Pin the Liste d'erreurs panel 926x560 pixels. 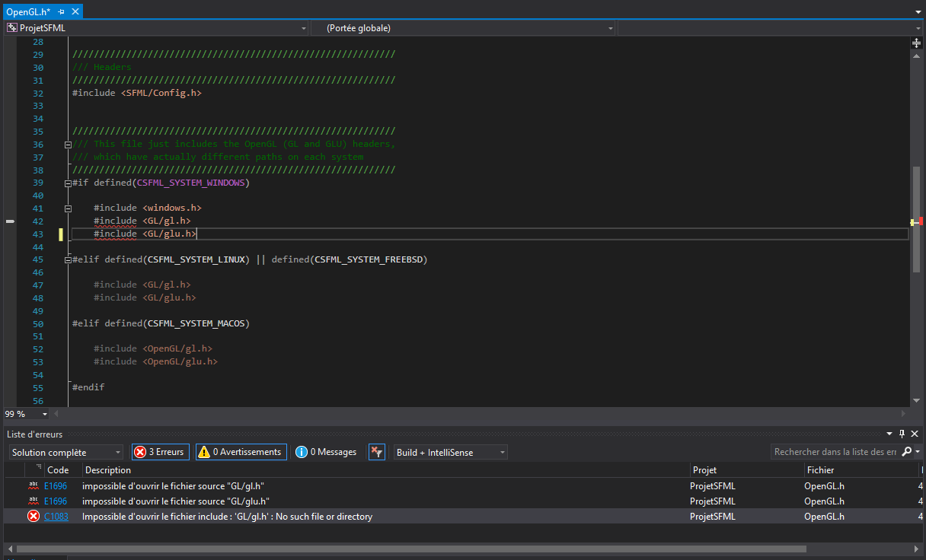902,434
